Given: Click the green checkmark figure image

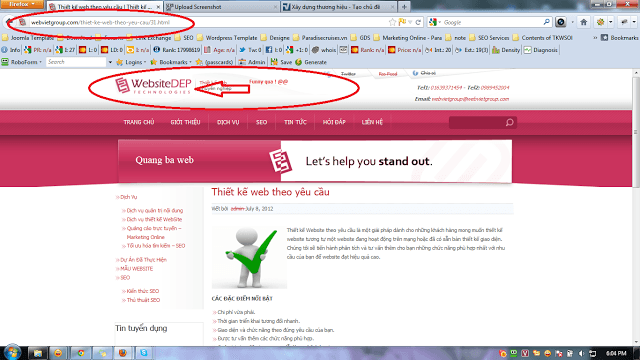Looking at the screenshot, I should coord(249,258).
